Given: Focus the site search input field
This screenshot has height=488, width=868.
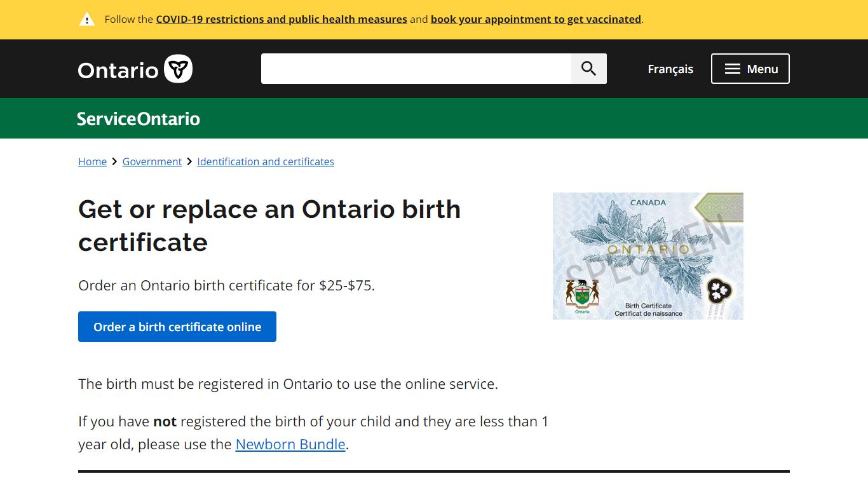Looking at the screenshot, I should (x=416, y=69).
